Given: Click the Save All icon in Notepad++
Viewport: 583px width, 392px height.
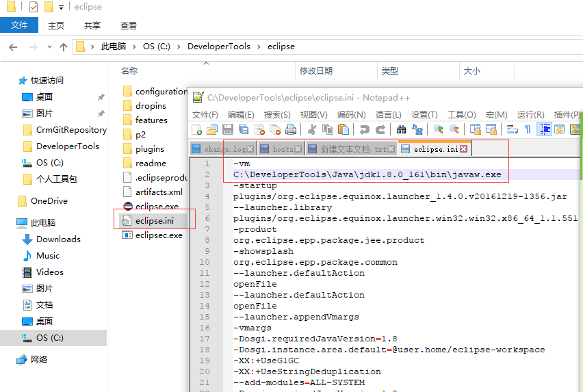Looking at the screenshot, I should (244, 129).
